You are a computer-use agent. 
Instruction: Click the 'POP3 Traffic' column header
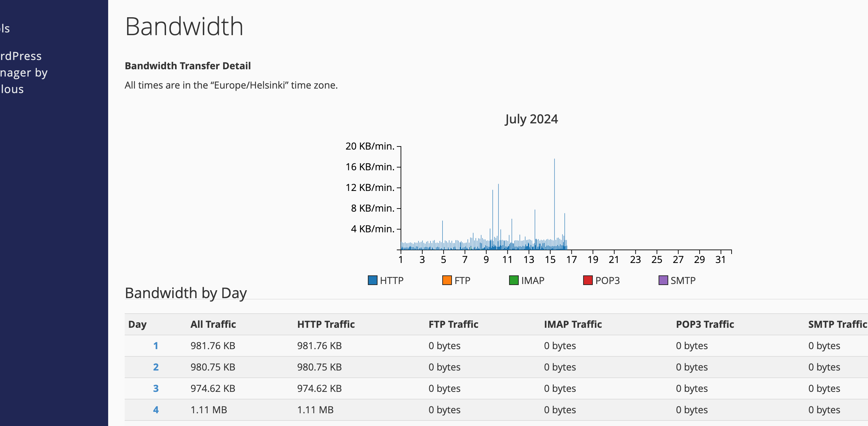(x=705, y=324)
